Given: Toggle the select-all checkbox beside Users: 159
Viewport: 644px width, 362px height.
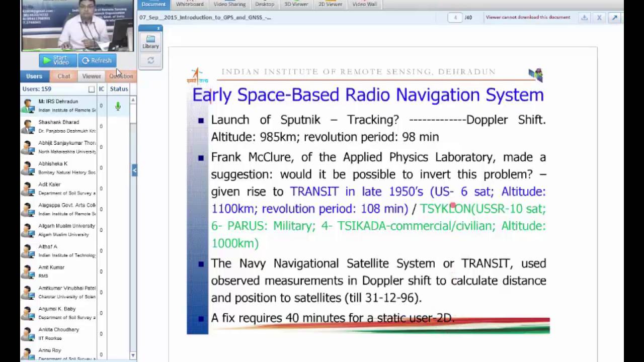Looking at the screenshot, I should 92,89.
